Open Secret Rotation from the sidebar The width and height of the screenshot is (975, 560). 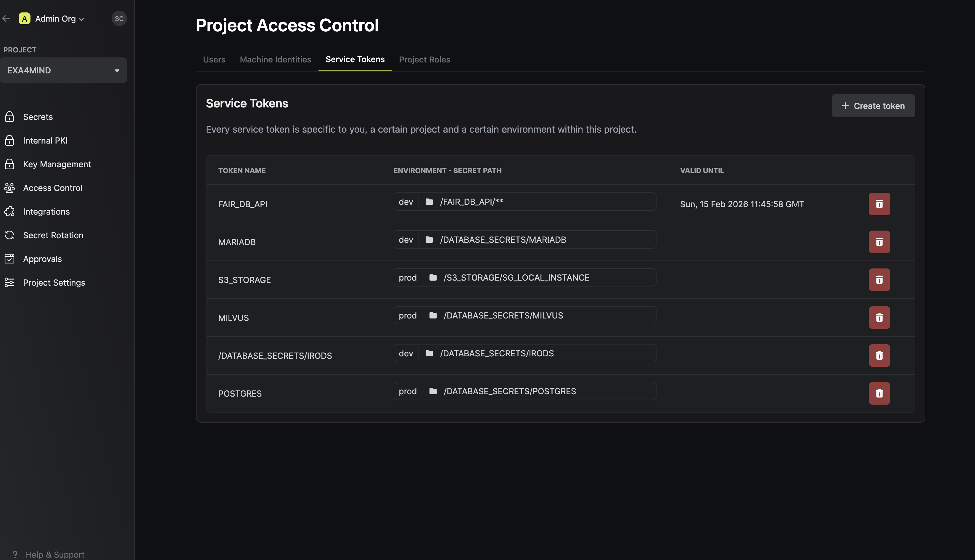coord(53,235)
